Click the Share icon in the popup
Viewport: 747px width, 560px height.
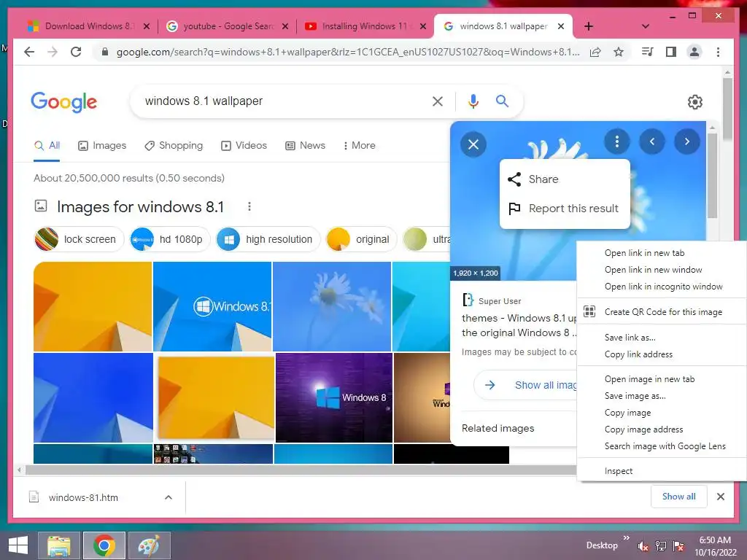(x=514, y=179)
